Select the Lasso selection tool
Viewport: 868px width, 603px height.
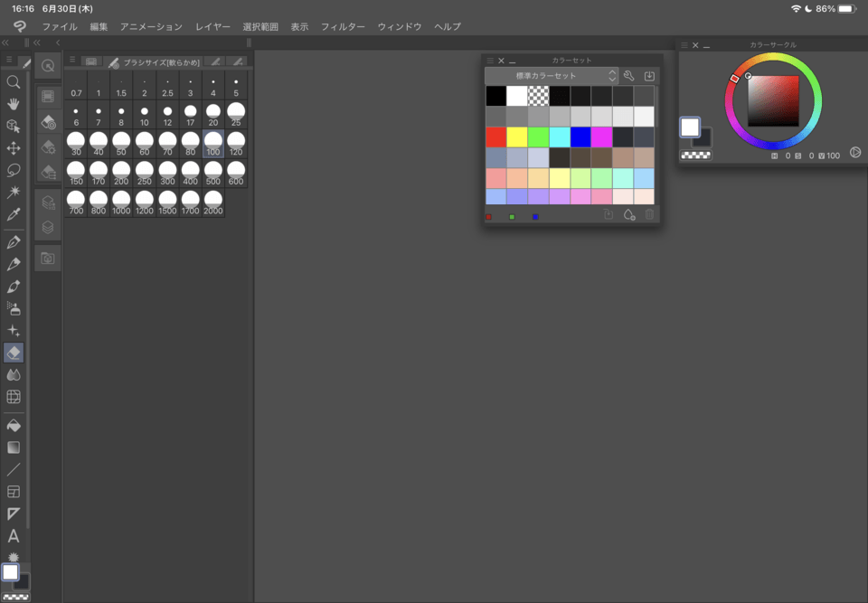14,170
